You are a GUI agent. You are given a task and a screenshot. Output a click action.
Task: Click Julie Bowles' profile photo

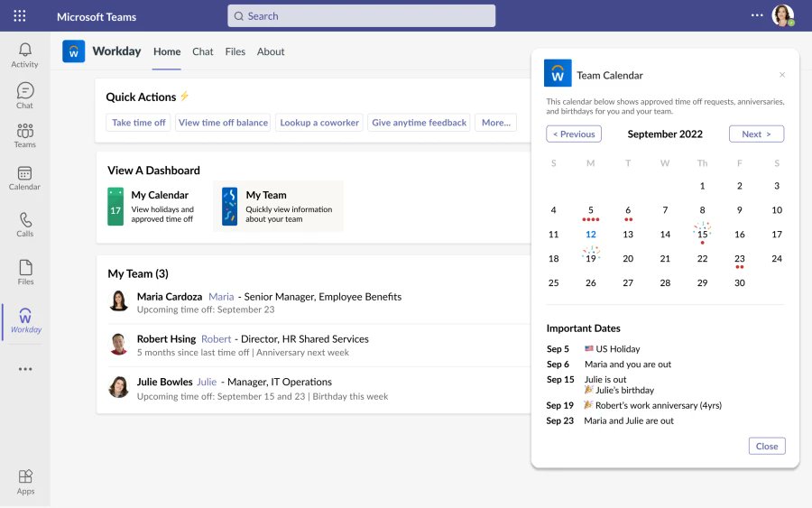click(x=118, y=387)
